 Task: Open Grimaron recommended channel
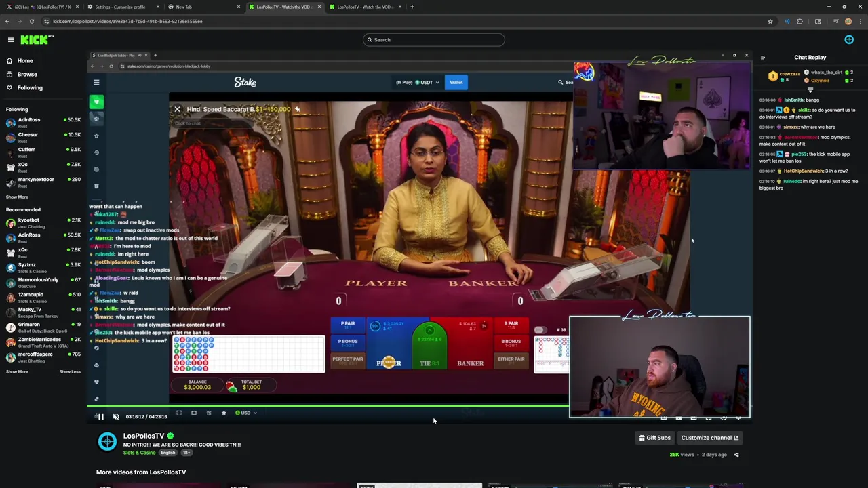pyautogui.click(x=44, y=327)
